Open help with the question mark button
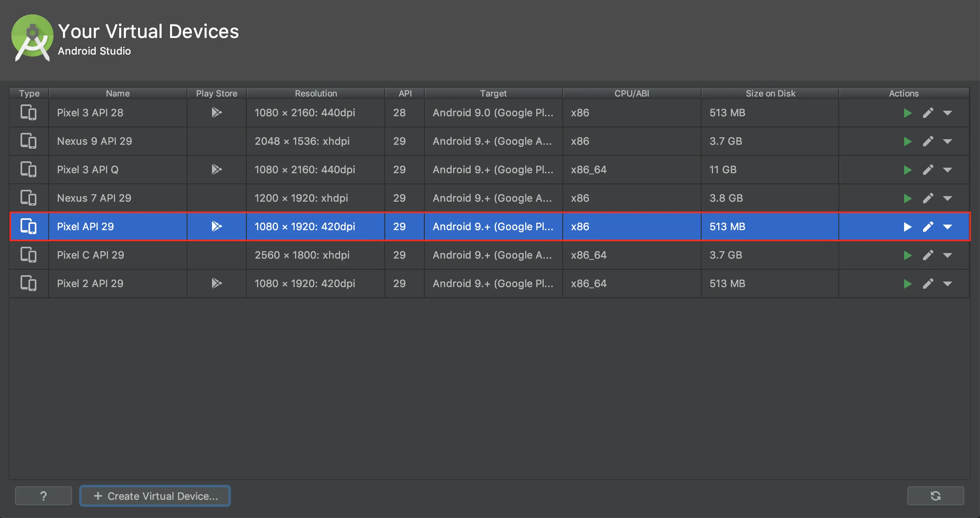The width and height of the screenshot is (980, 518). pos(44,496)
